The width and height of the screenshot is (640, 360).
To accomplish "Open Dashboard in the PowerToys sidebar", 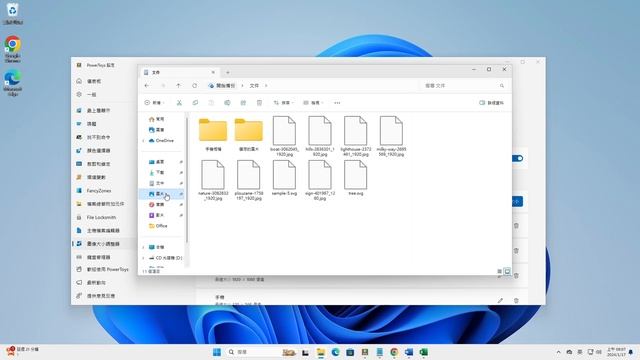I will coord(88,81).
